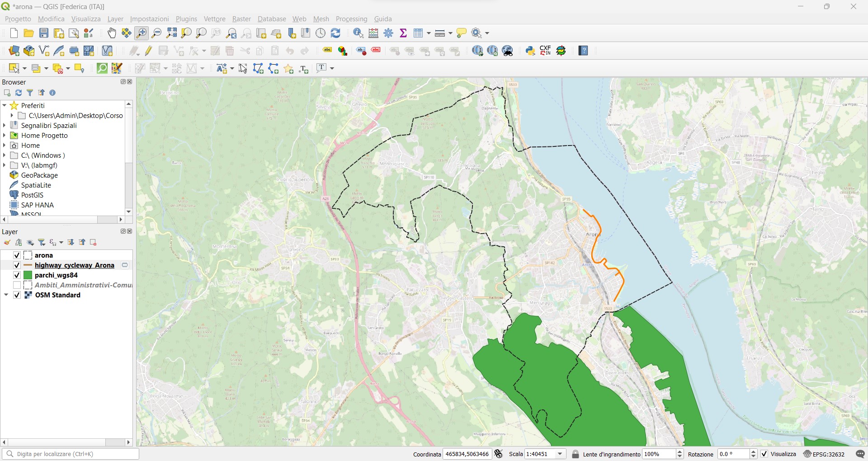Click the EPSG:32632 CRS button
The image size is (868, 461).
(x=825, y=454)
